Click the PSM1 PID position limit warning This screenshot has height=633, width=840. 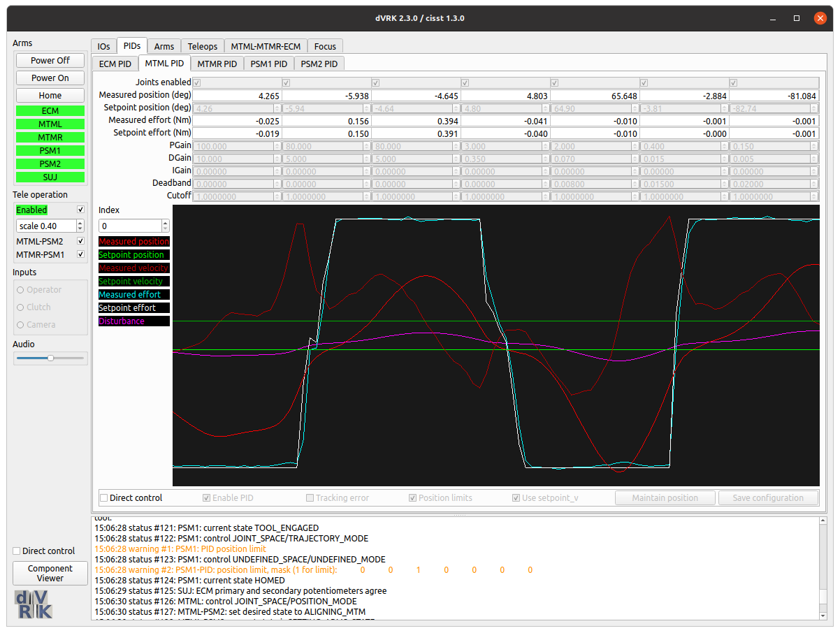coord(180,549)
